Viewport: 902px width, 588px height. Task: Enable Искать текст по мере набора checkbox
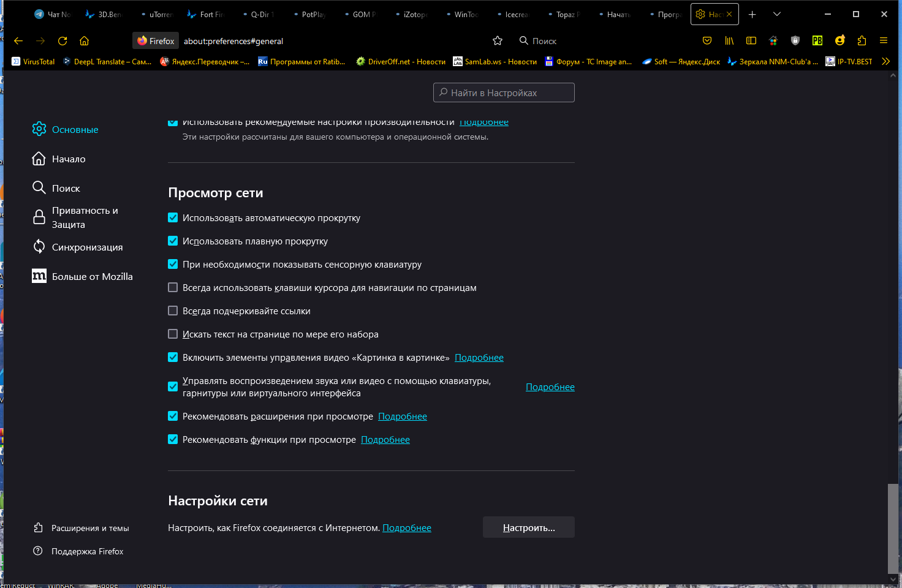tap(173, 334)
